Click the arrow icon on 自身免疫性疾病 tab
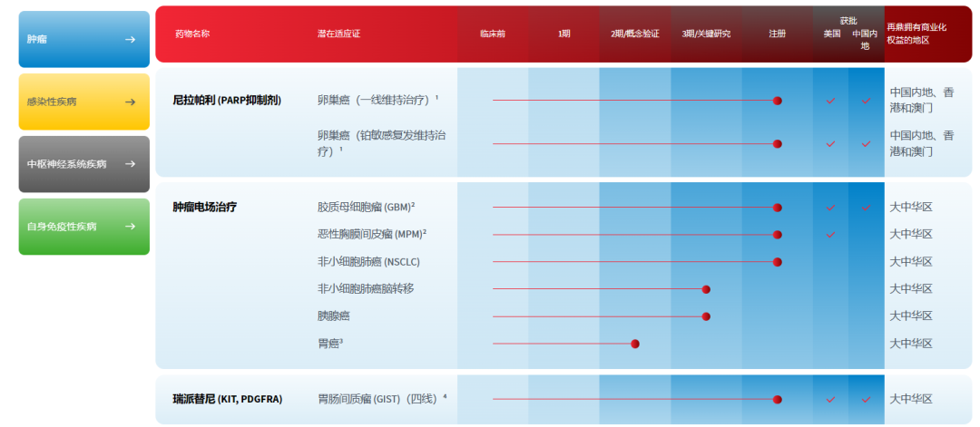980x427 pixels. tap(130, 226)
